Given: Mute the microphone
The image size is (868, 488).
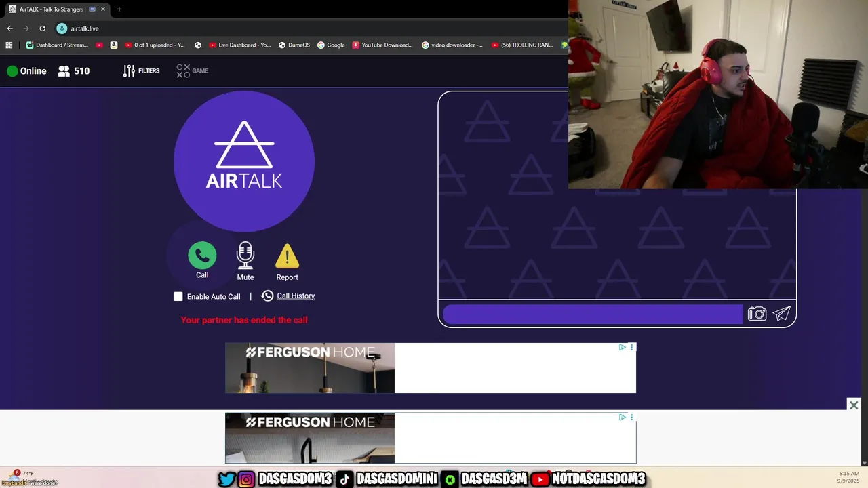Looking at the screenshot, I should 245,256.
